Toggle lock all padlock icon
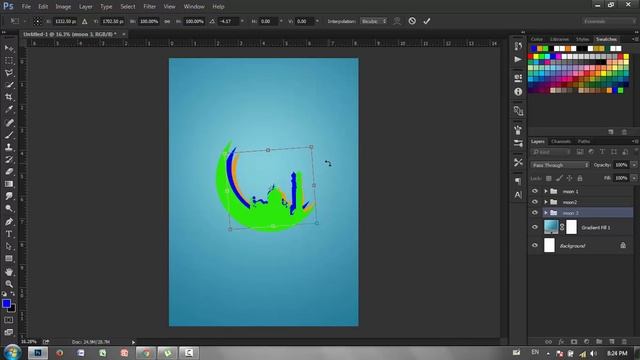The height and width of the screenshot is (360, 640). click(x=580, y=178)
